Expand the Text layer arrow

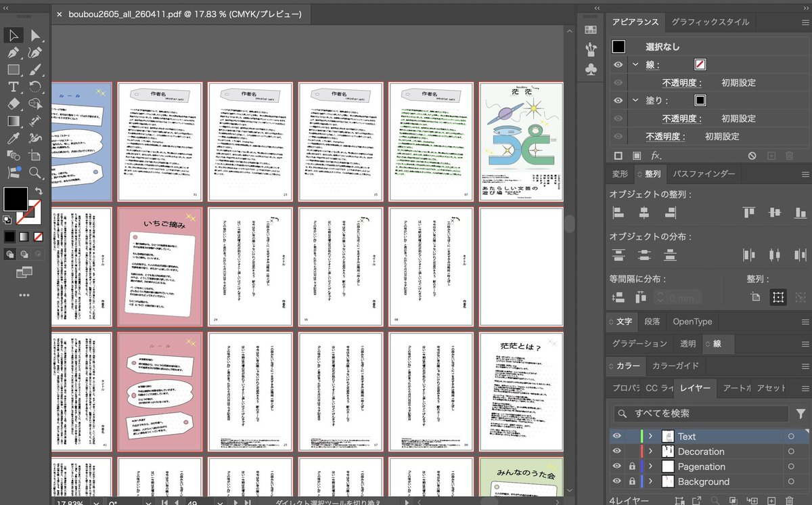pyautogui.click(x=650, y=437)
